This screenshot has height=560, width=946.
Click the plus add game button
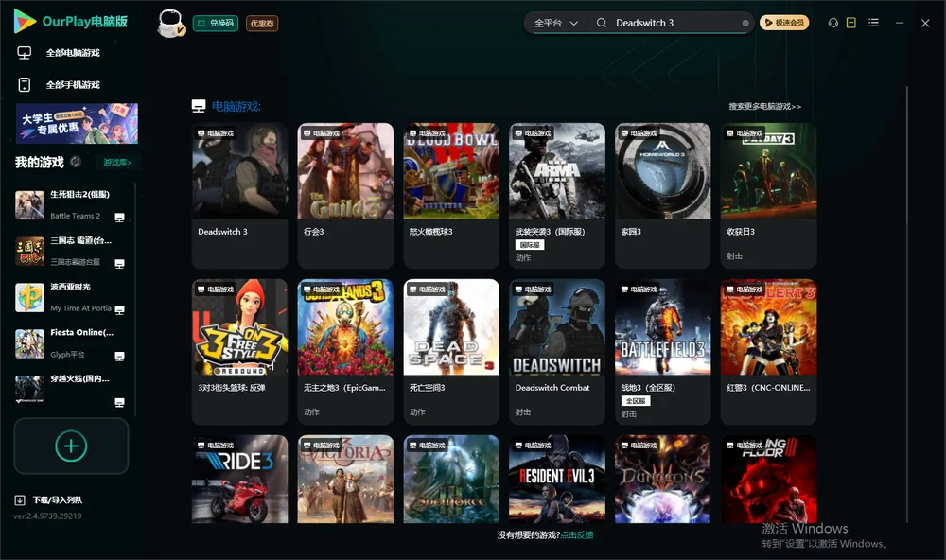point(71,446)
